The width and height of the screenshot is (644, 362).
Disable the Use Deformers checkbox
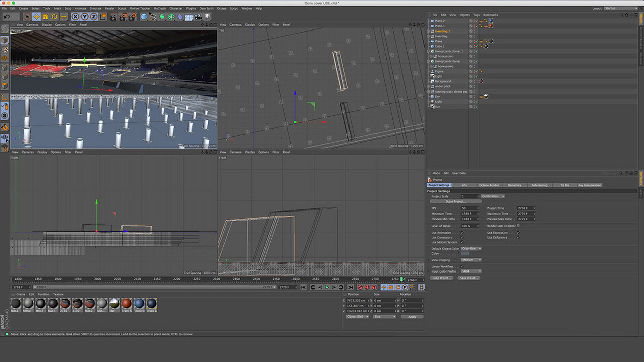[x=518, y=237]
